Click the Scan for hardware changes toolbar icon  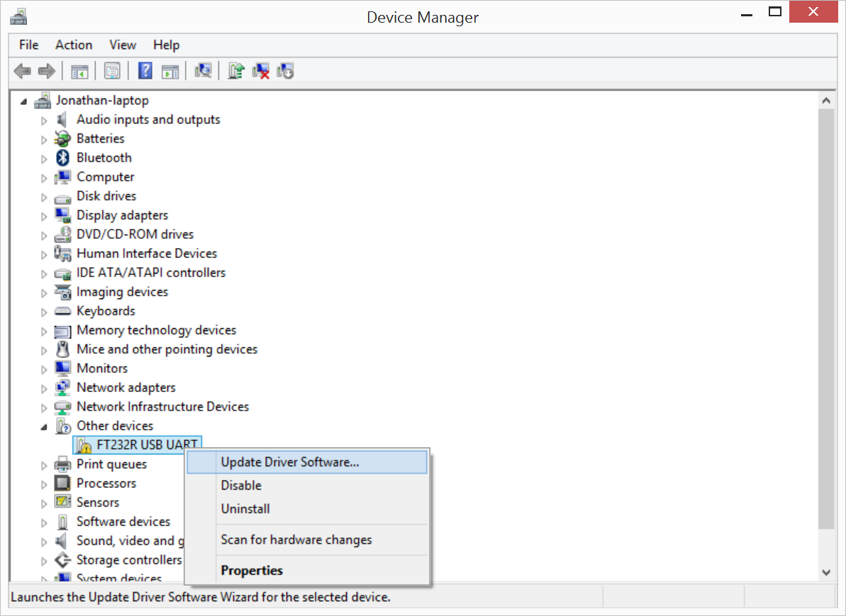click(203, 71)
